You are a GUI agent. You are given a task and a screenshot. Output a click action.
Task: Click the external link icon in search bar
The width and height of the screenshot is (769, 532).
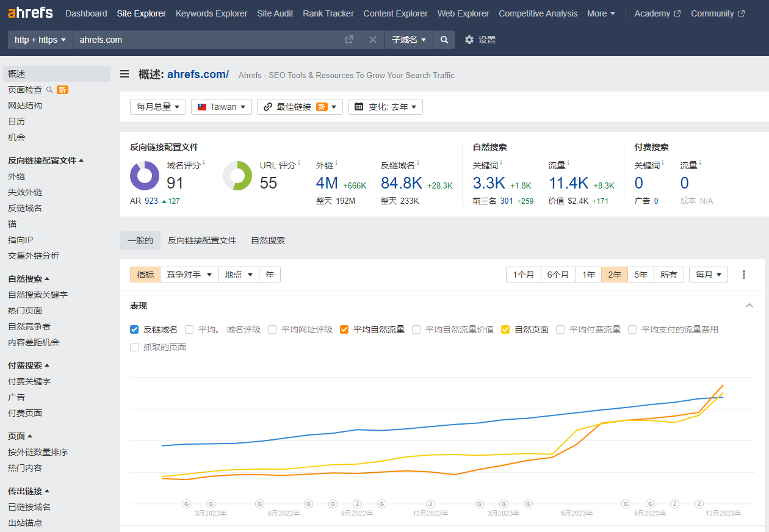click(349, 39)
